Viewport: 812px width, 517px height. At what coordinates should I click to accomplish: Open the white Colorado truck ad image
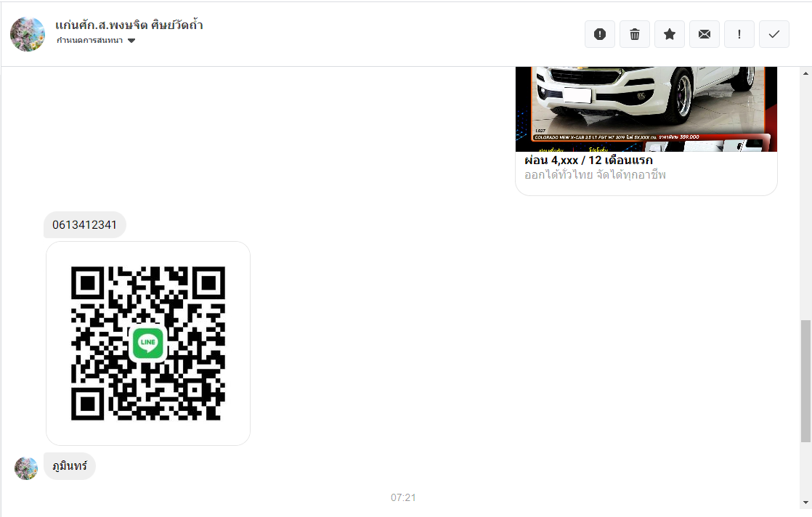tap(646, 109)
